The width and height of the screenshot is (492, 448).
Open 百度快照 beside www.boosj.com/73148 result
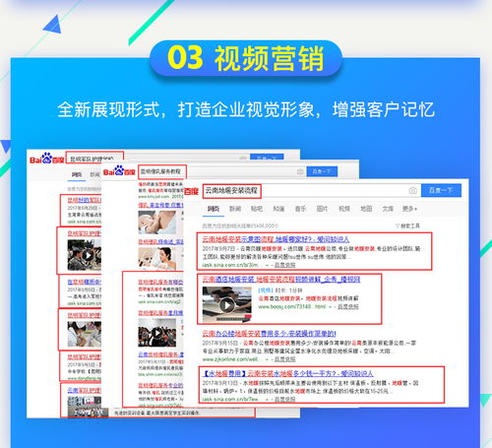pyautogui.click(x=348, y=306)
